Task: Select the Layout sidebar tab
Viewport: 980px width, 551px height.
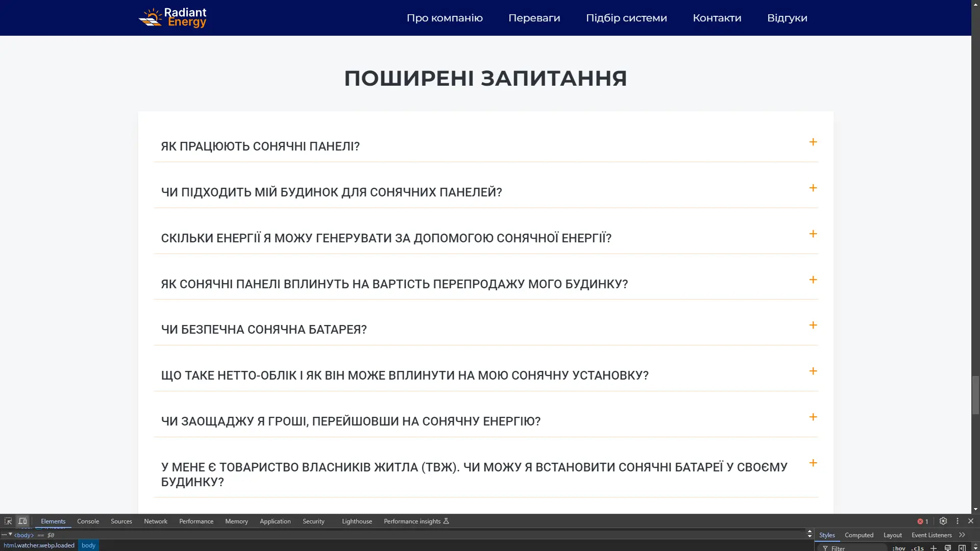Action: point(892,535)
